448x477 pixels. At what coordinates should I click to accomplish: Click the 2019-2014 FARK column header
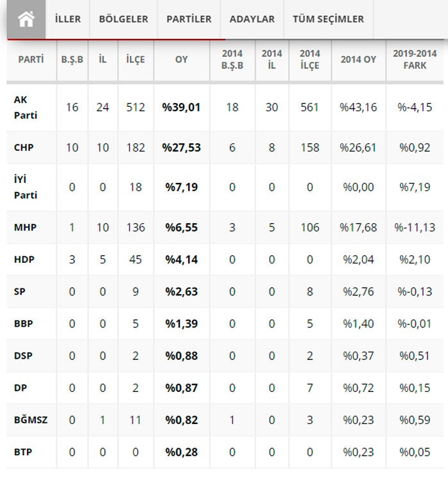pos(415,59)
